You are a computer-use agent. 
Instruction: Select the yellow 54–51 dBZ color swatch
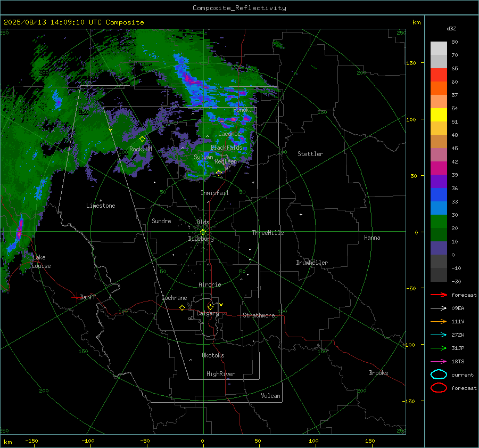point(439,115)
